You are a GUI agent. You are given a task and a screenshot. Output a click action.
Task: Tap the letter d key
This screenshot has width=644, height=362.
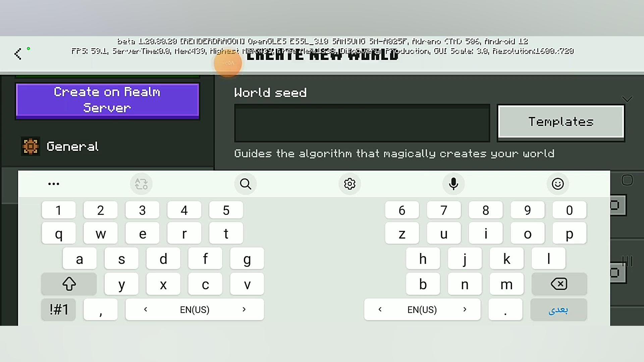[x=163, y=258]
